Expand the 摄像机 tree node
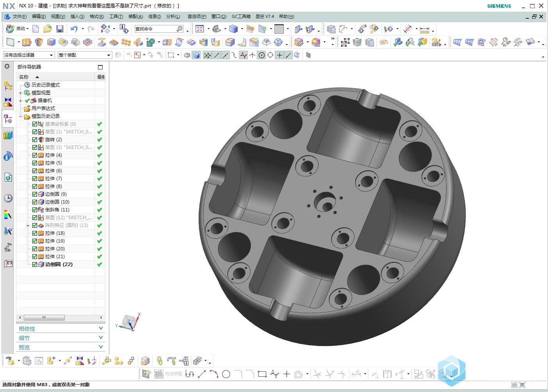This screenshot has width=548, height=392. pyautogui.click(x=21, y=101)
